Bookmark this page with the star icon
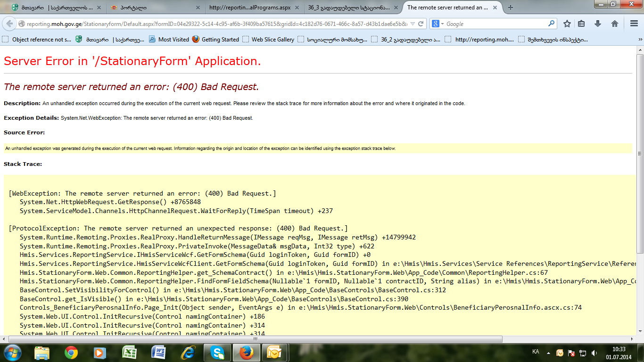Image resolution: width=644 pixels, height=362 pixels. click(x=567, y=24)
